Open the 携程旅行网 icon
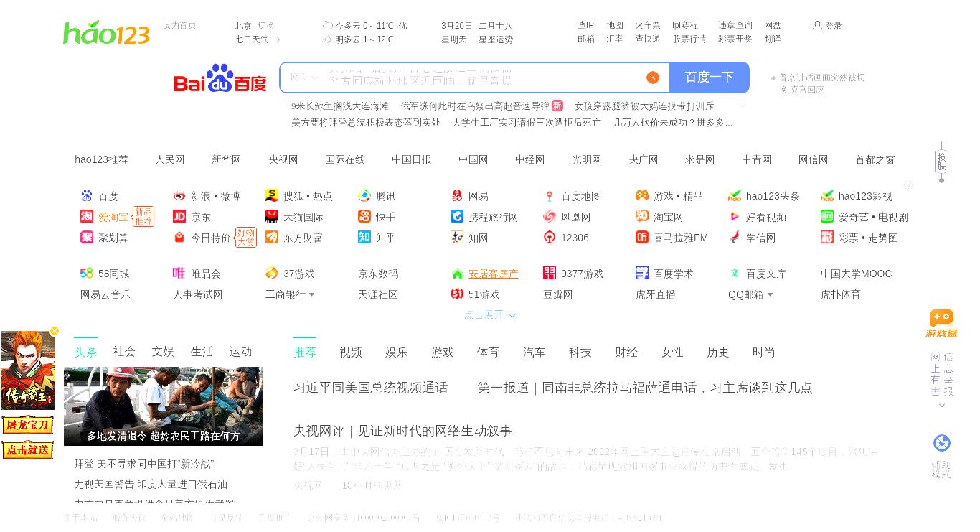 point(457,217)
